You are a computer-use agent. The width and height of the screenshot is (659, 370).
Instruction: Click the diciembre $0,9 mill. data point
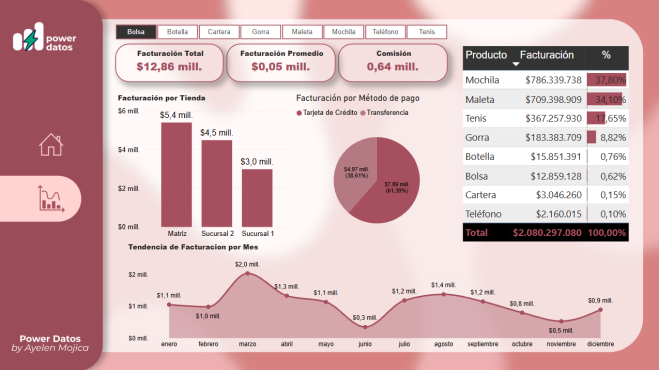[x=600, y=310]
